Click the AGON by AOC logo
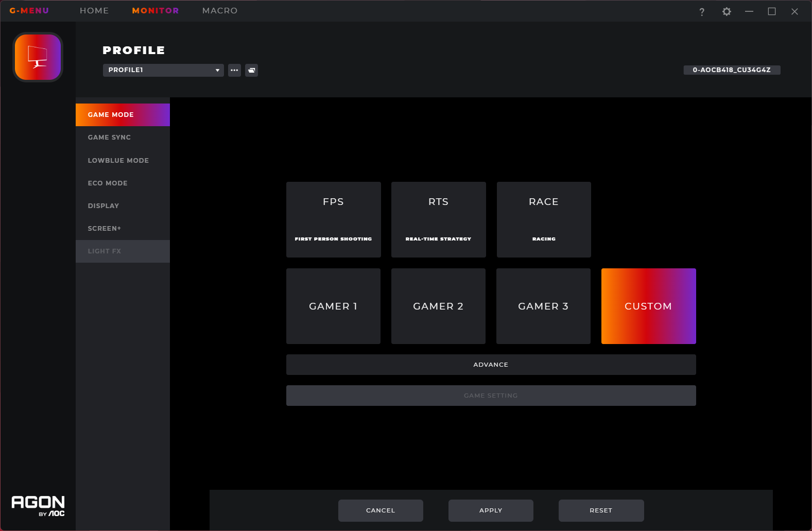This screenshot has height=531, width=812. 38,505
